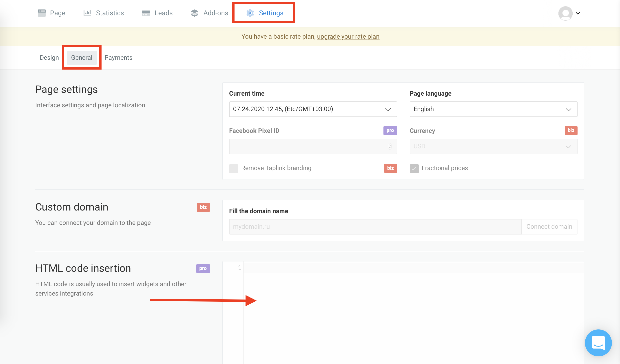The height and width of the screenshot is (364, 620).
Task: Click the Page icon in the top navigation
Action: click(x=42, y=13)
